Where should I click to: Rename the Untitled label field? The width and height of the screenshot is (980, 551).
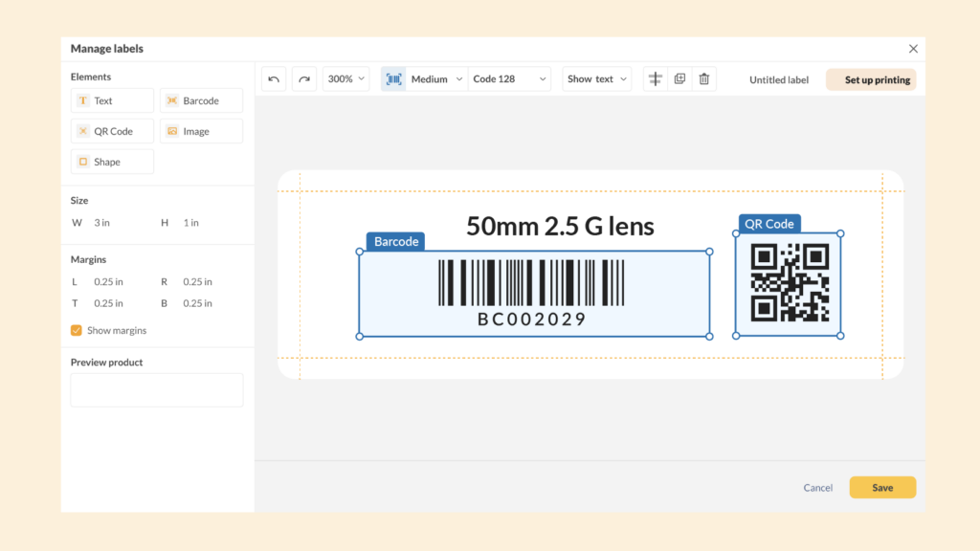click(779, 80)
